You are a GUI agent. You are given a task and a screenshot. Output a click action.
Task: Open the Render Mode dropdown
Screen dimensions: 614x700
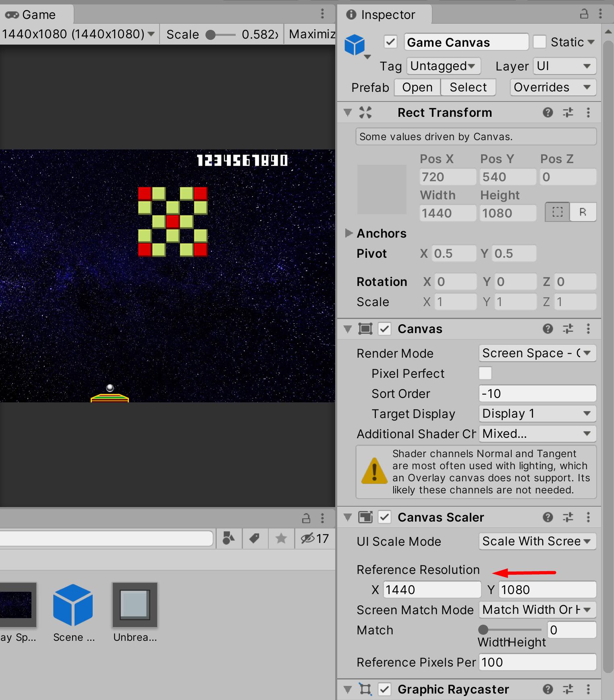pos(537,353)
